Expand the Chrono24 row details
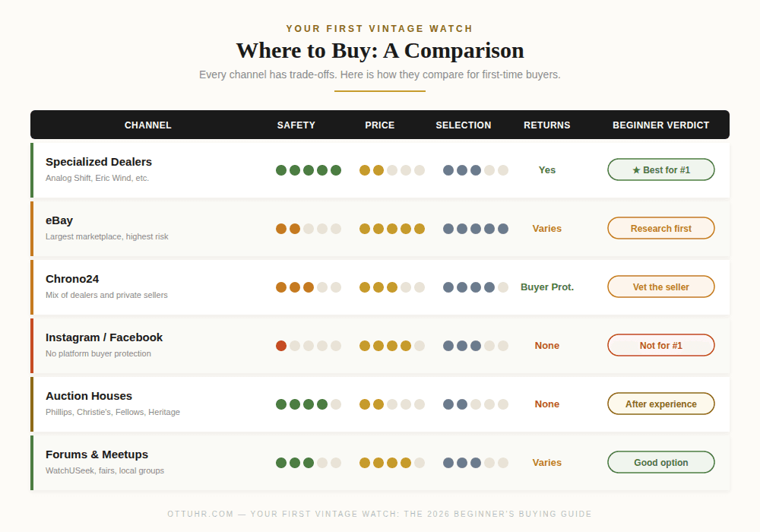 pos(72,279)
